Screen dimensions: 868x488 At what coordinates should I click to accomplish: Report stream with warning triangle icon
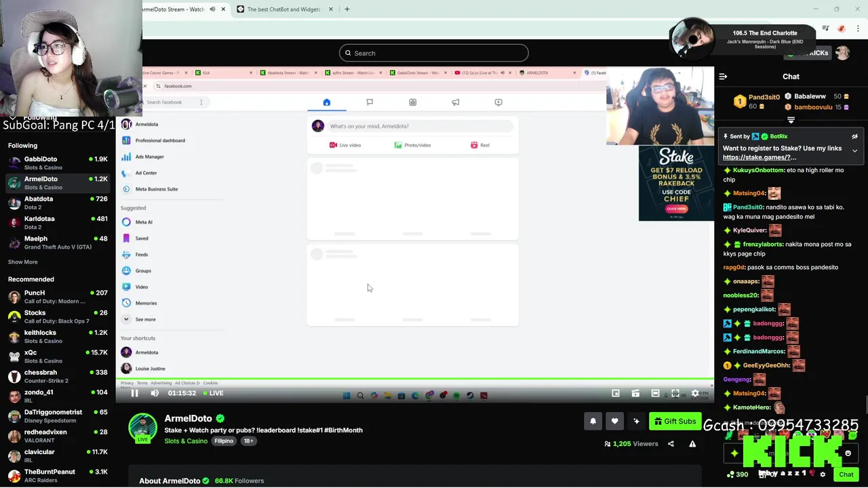692,444
